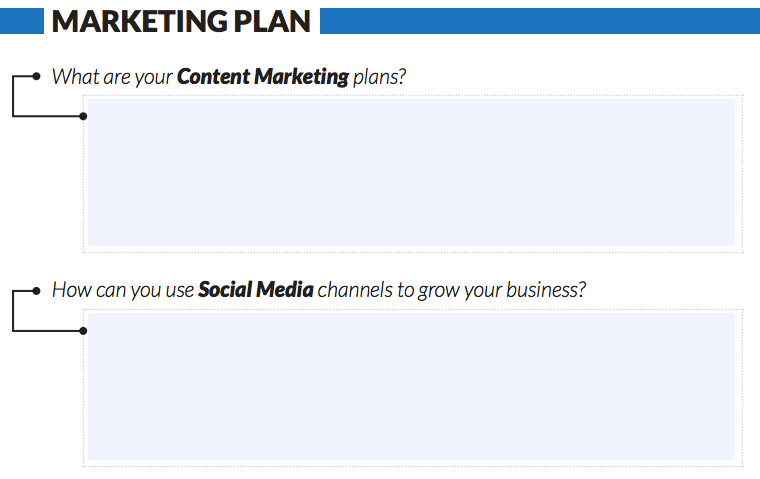Click the Content Marketing plans answer field
This screenshot has height=479, width=760.
pos(412,173)
